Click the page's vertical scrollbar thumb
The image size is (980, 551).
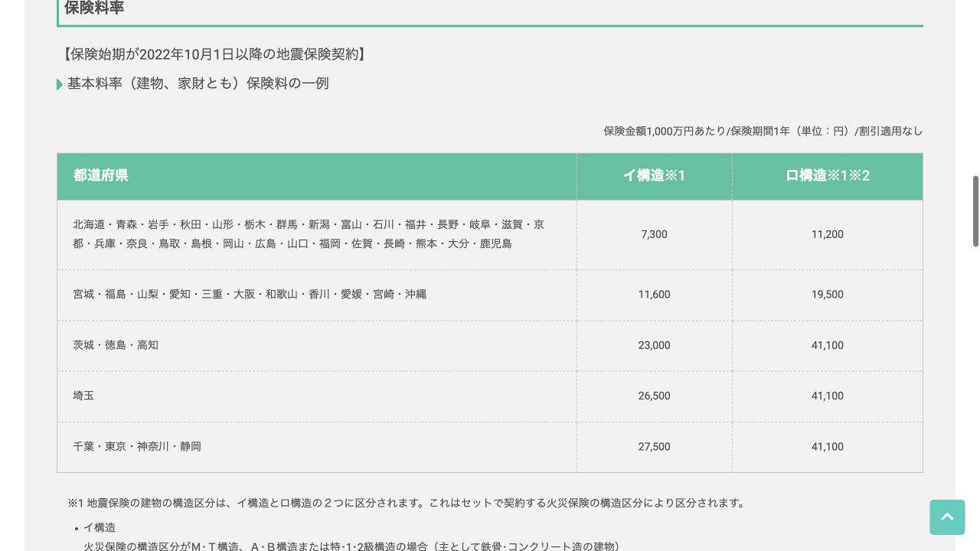(975, 211)
